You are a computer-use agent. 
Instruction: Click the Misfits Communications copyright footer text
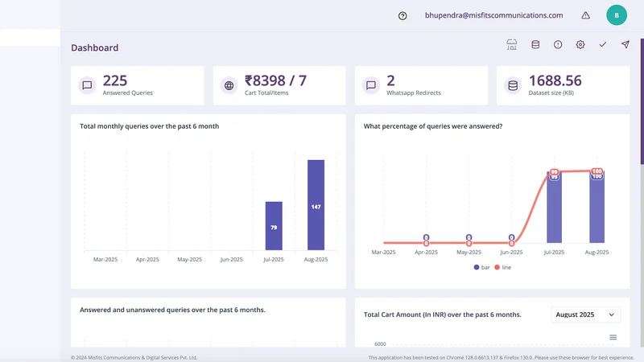tap(134, 357)
